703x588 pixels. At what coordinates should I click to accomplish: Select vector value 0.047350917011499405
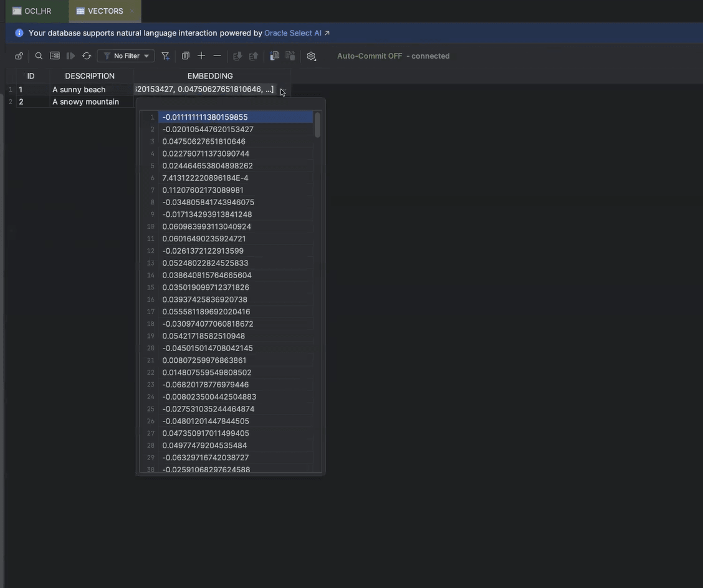point(235,433)
